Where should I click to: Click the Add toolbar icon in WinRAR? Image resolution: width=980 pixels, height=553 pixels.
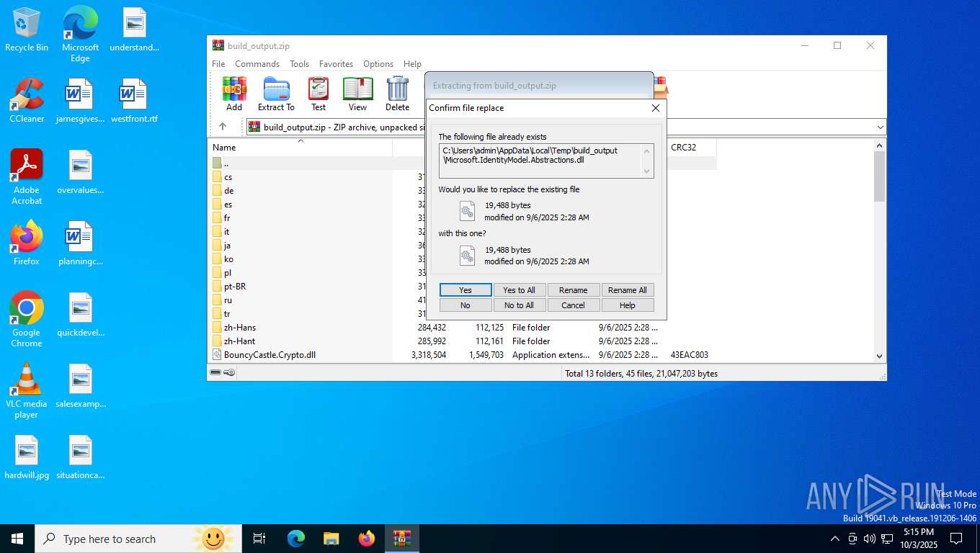tap(234, 94)
